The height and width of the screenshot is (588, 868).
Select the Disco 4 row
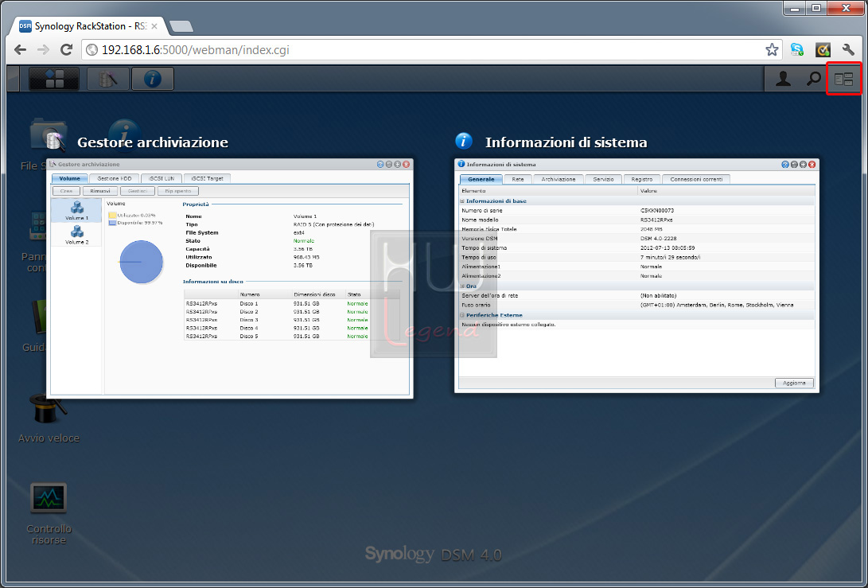292,328
